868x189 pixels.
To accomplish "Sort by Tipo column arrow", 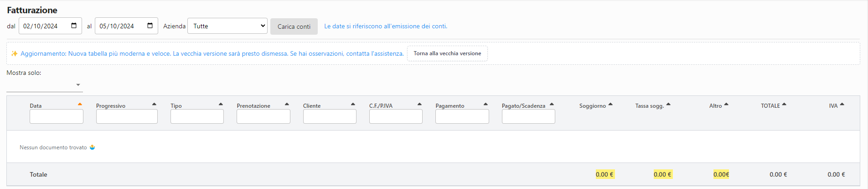I will [x=221, y=105].
